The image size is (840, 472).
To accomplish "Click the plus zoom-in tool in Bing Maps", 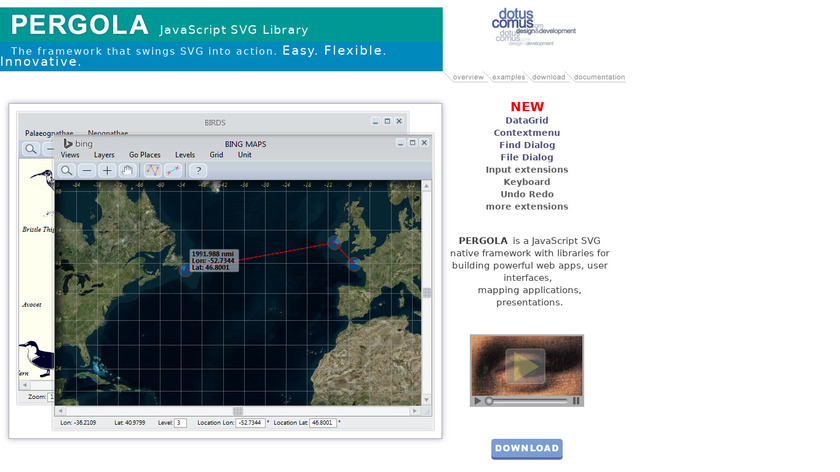I will (107, 170).
